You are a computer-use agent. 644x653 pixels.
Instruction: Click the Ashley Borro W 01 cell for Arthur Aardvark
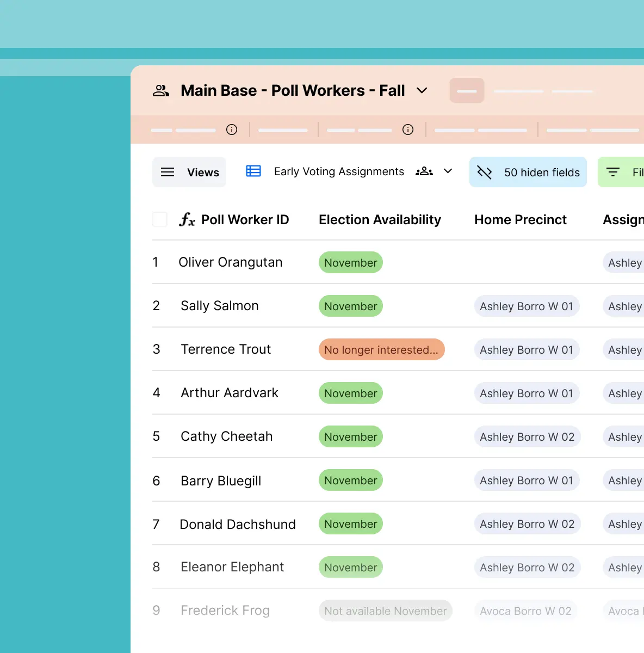(527, 393)
